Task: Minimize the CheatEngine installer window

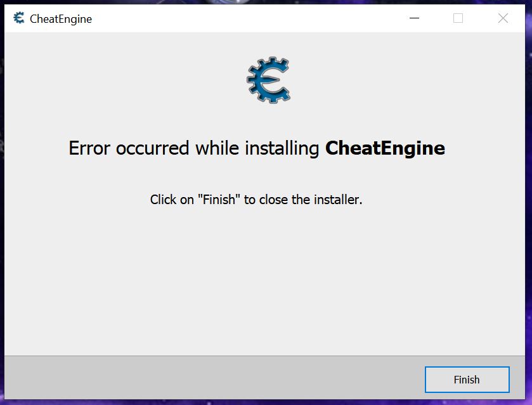Action: [x=414, y=18]
